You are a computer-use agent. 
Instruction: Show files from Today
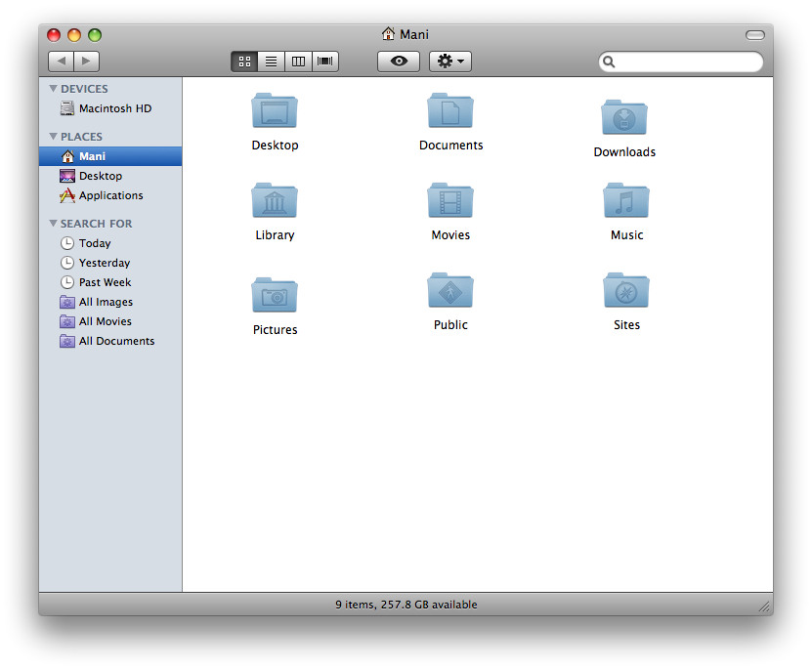tap(110, 243)
